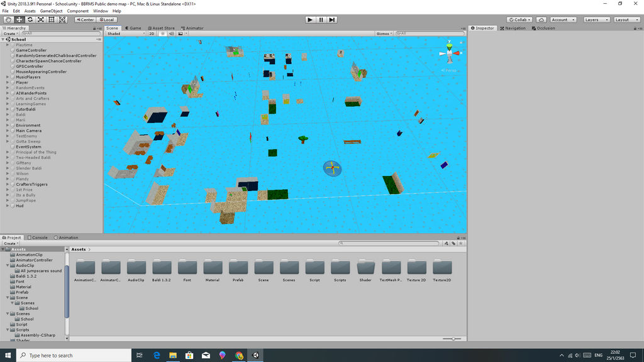
Task: Click Search by Type icon
Action: click(446, 243)
